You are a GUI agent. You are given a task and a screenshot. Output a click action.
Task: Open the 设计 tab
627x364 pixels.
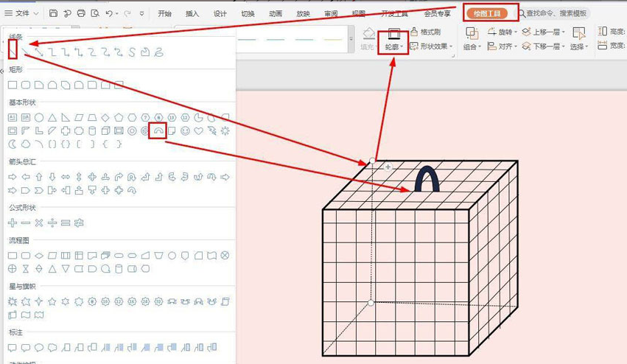coord(220,13)
